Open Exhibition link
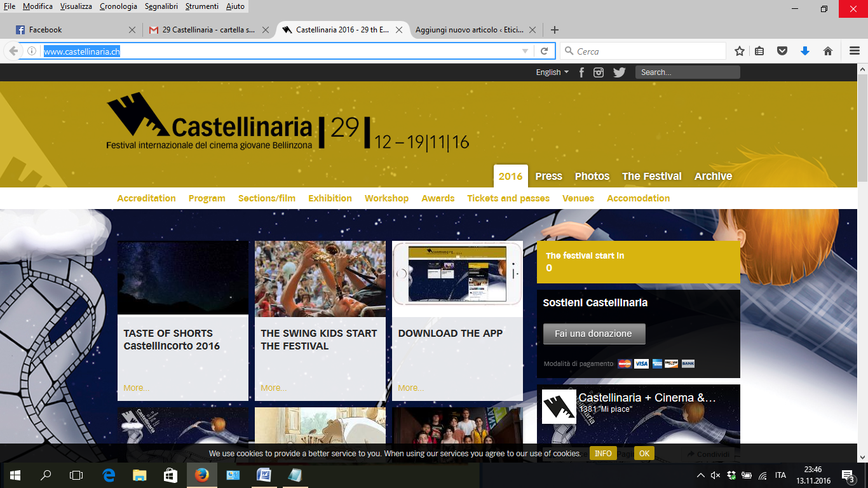 pos(330,198)
